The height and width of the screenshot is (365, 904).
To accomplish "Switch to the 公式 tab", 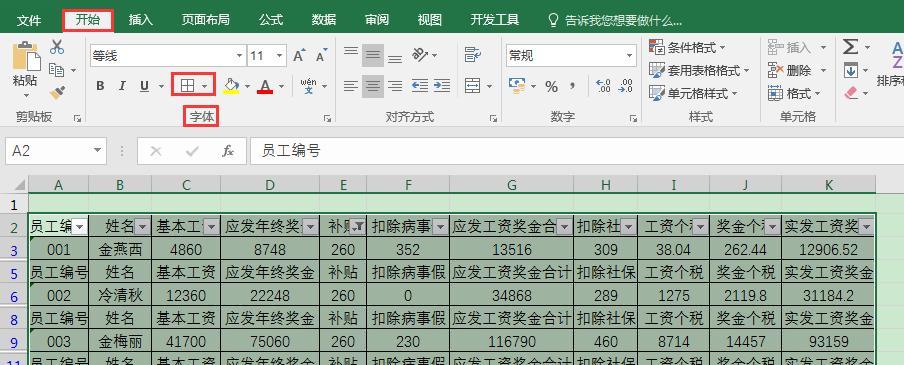I will tap(271, 20).
